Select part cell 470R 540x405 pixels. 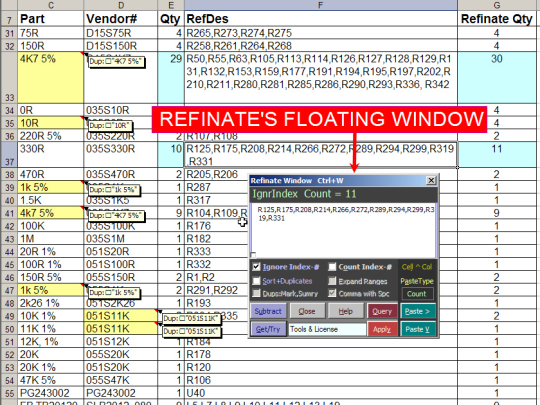51,174
